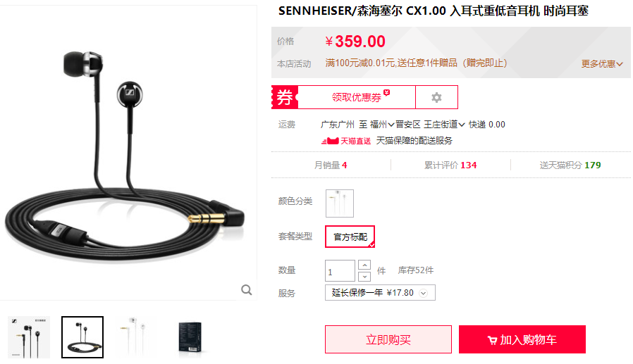Click the quantity input field

click(x=340, y=271)
